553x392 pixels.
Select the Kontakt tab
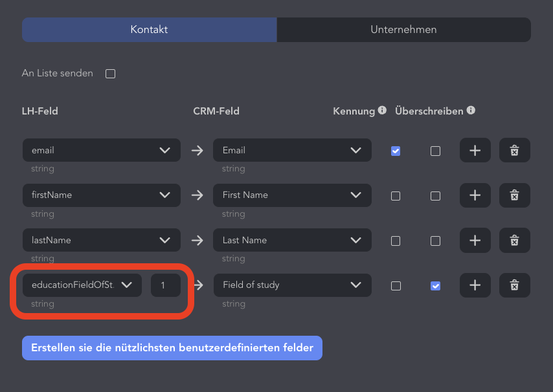coord(149,30)
